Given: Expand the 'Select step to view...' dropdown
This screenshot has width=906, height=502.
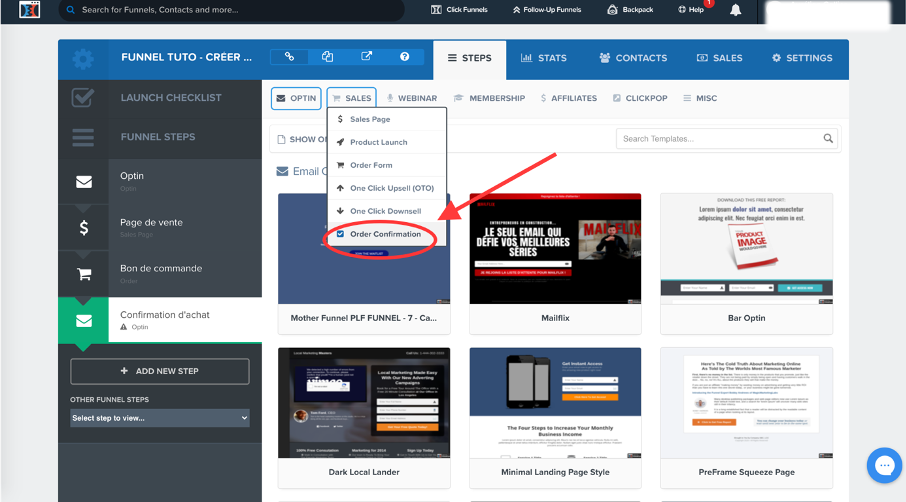Looking at the screenshot, I should pos(160,418).
